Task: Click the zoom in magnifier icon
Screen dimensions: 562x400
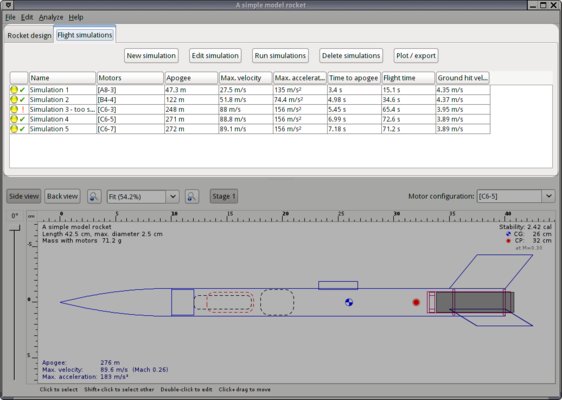Action: (192, 196)
